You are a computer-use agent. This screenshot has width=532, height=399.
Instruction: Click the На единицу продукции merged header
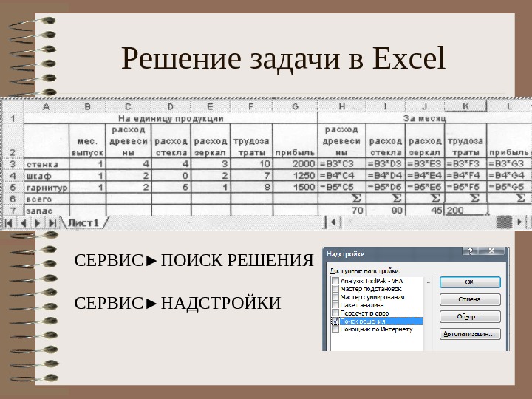point(171,118)
